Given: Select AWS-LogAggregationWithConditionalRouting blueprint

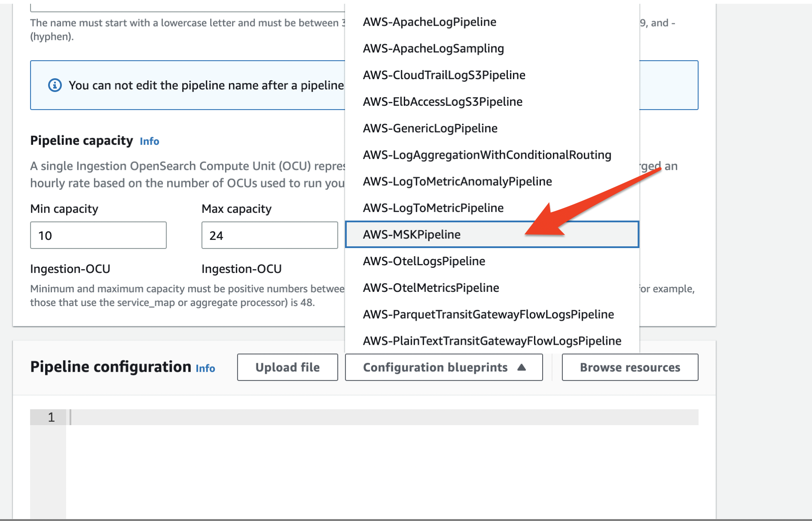Looking at the screenshot, I should click(x=492, y=155).
